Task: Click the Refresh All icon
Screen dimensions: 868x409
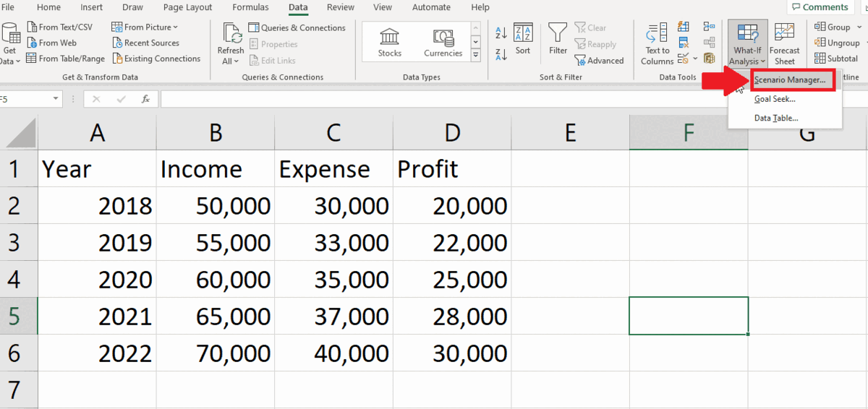Action: coord(231,33)
